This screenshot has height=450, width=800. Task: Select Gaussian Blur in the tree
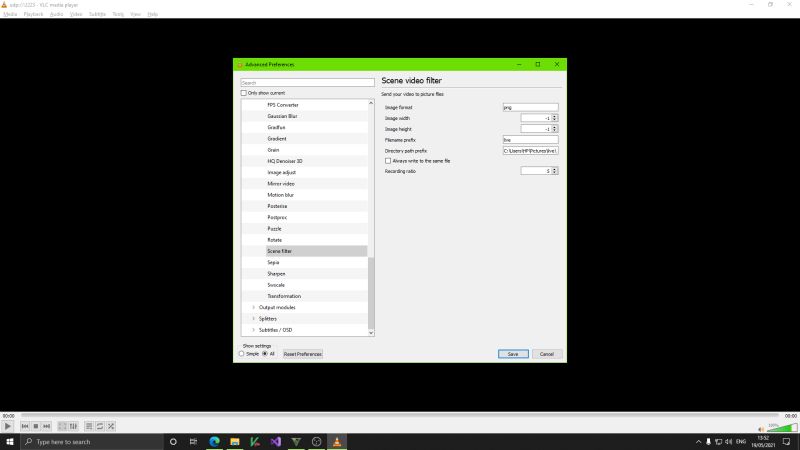282,116
